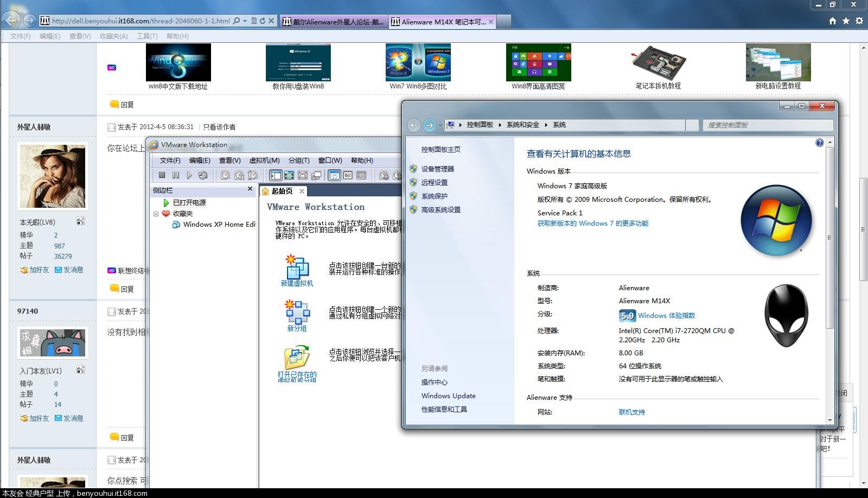Toggle VMware show sidebar toolbar button
This screenshot has height=498, width=868.
click(276, 175)
